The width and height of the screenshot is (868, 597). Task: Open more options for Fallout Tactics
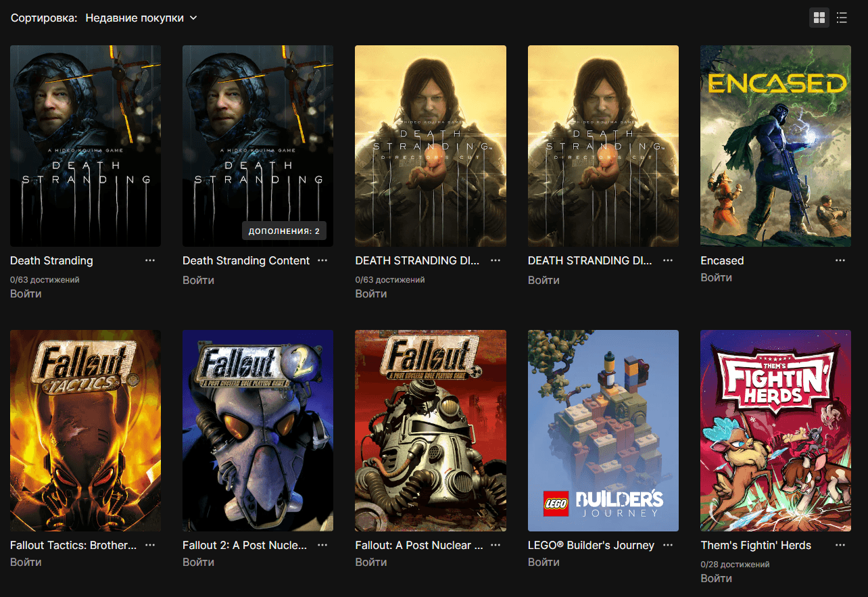(x=150, y=545)
